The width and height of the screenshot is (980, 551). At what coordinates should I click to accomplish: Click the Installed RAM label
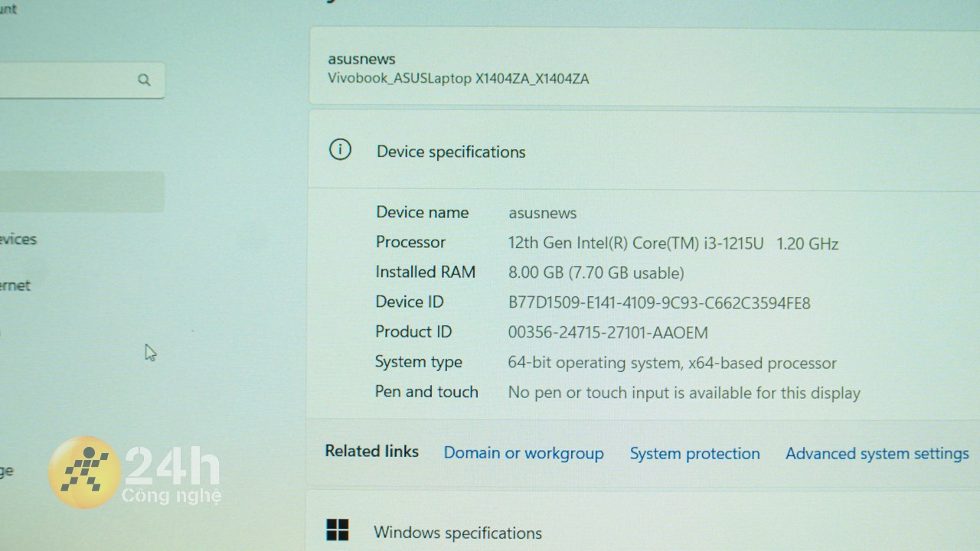[x=426, y=272]
